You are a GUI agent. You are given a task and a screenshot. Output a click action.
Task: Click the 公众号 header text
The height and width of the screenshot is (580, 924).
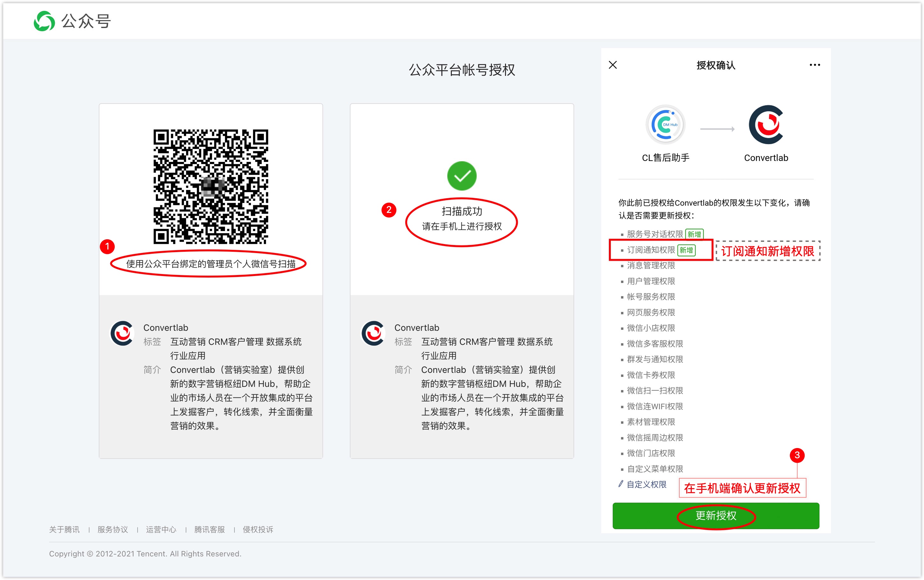point(86,21)
